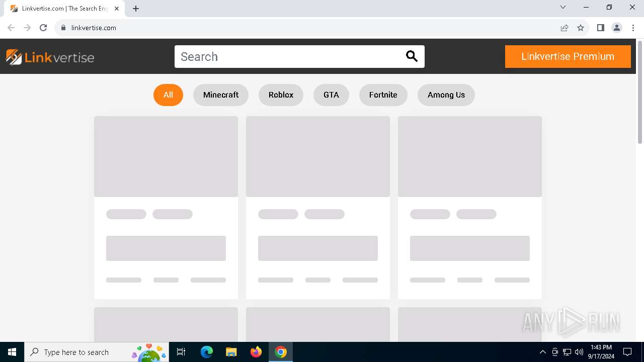Filter by GTA category
The width and height of the screenshot is (644, 362).
[x=331, y=95]
